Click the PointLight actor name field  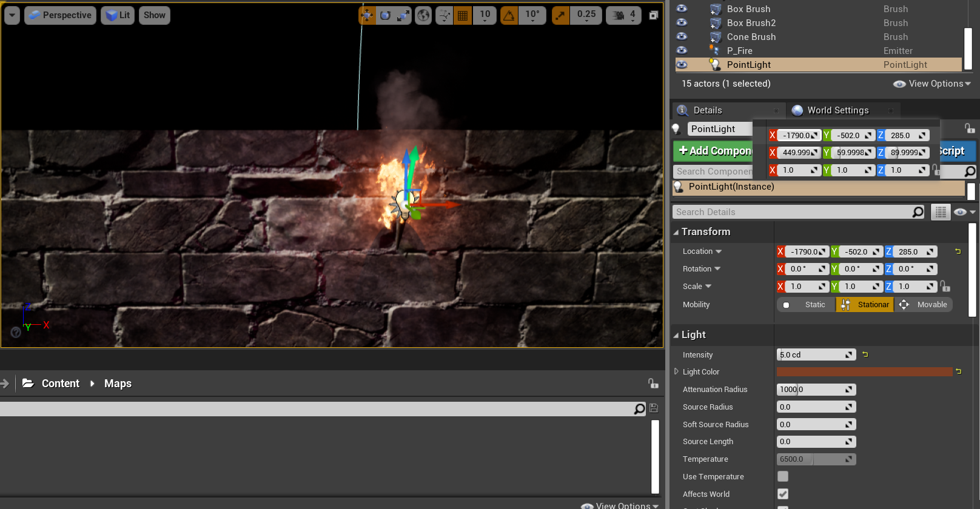click(720, 129)
